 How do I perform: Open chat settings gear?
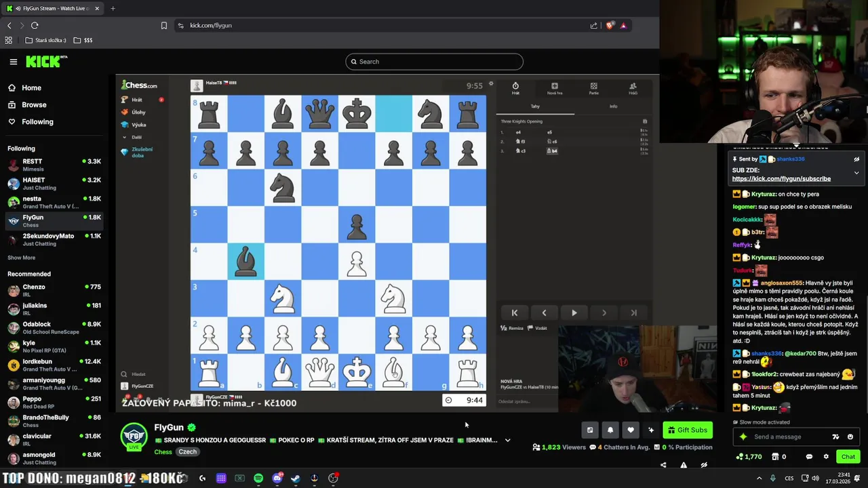826,457
